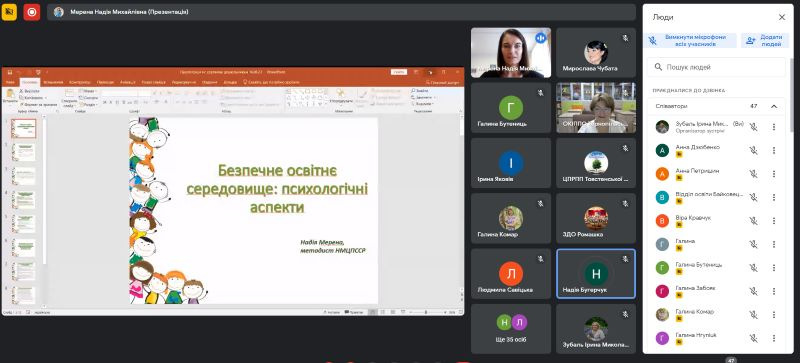800x363 pixels.
Task: Click muted mic icon on Ірина Яковів tile
Action: (540, 148)
